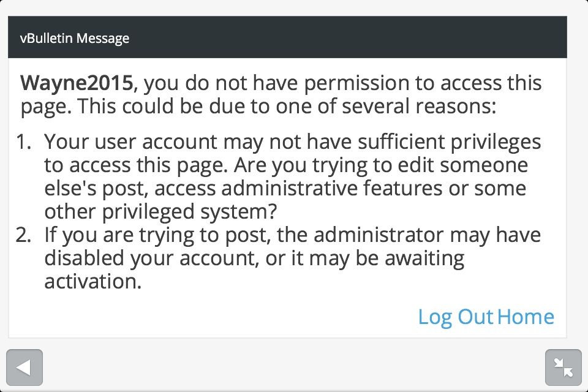
Task: Click the list number 1 marker
Action: [x=24, y=142]
